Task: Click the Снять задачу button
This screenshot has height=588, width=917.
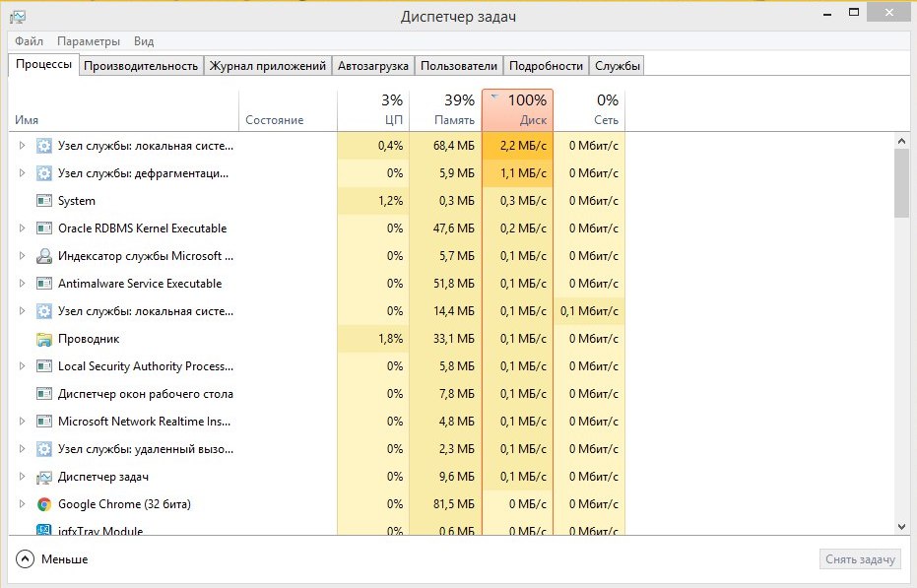Action: pos(860,559)
